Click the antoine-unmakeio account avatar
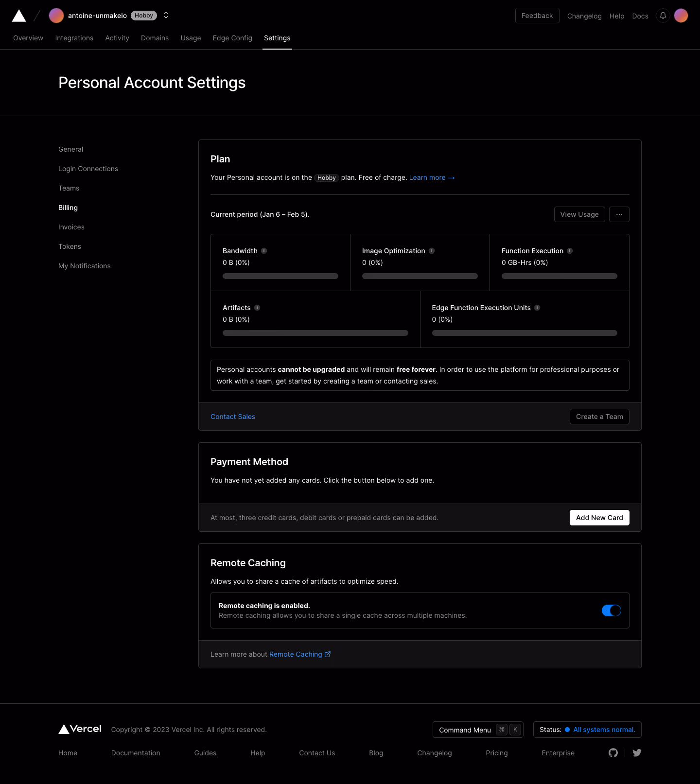This screenshot has width=700, height=784. coord(56,16)
